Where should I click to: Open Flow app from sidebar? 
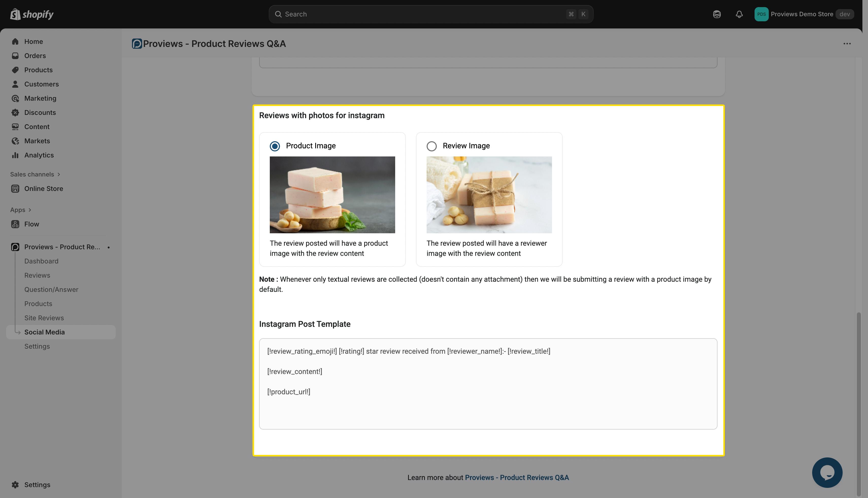point(31,224)
